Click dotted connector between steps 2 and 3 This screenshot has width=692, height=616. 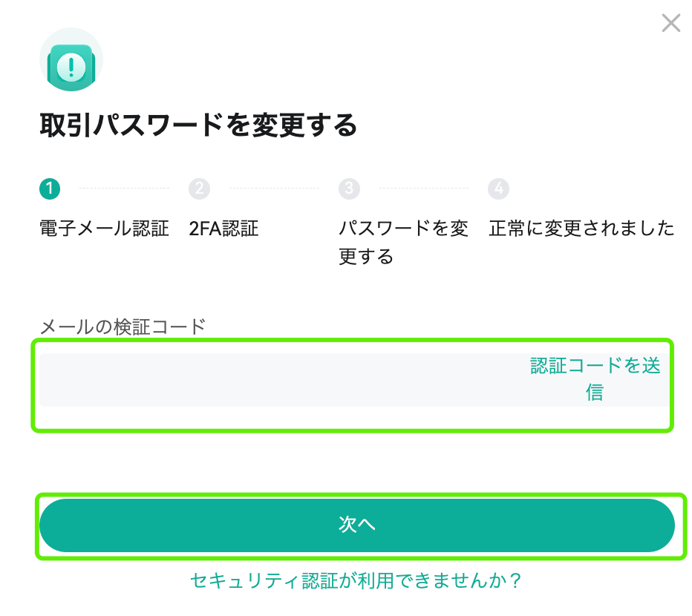click(274, 189)
